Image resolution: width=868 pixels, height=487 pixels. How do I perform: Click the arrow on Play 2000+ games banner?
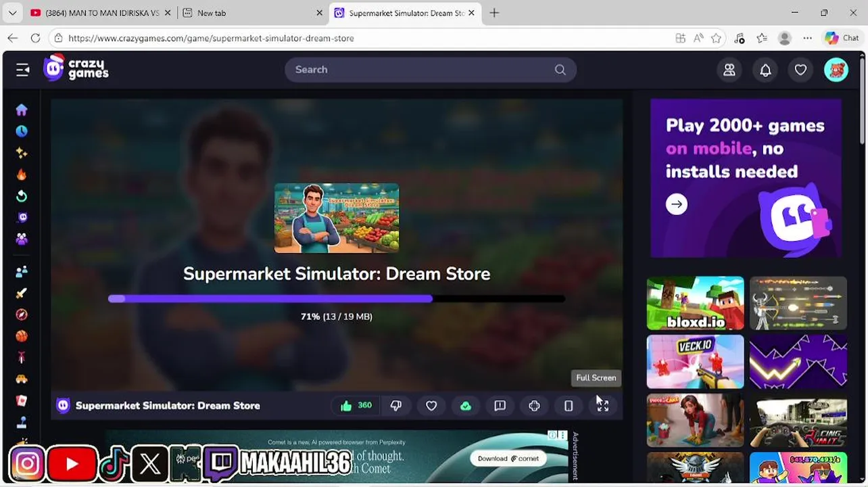click(x=677, y=204)
